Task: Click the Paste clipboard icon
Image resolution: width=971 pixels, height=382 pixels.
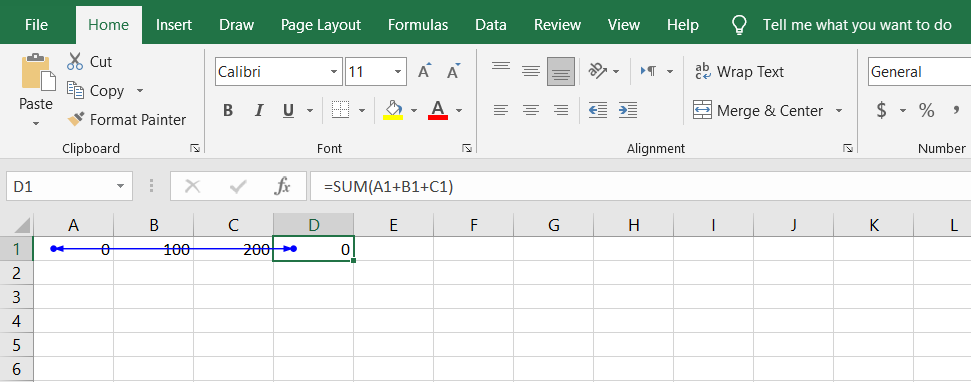Action: coord(38,72)
